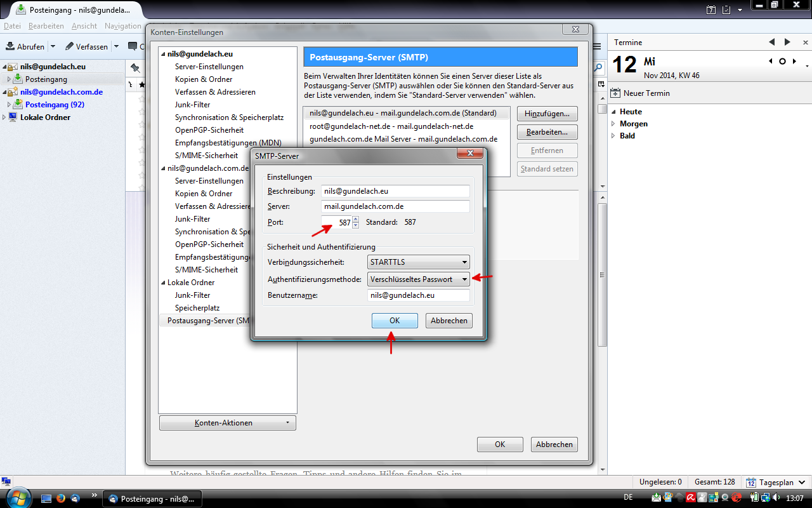Click the Neuer Termin calendar icon

(x=615, y=93)
